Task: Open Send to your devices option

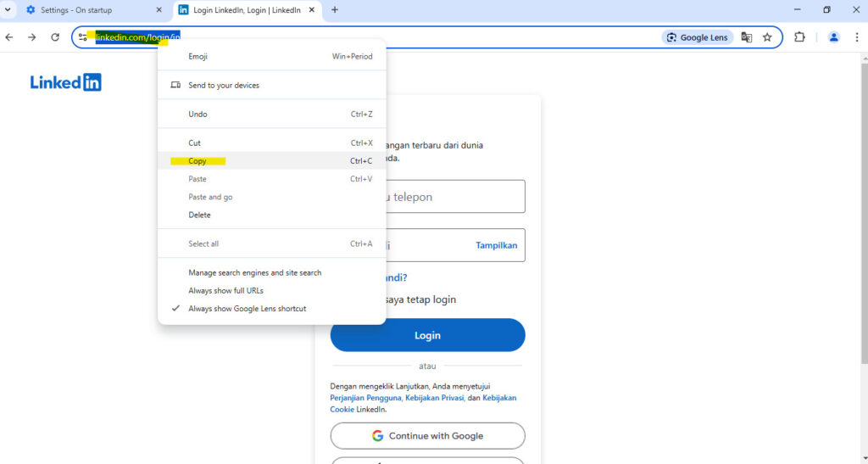Action: click(224, 86)
